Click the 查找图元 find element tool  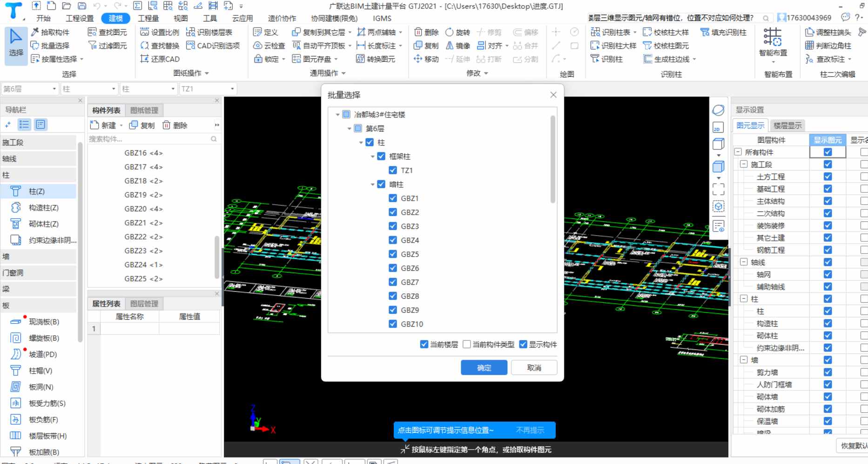tap(108, 32)
